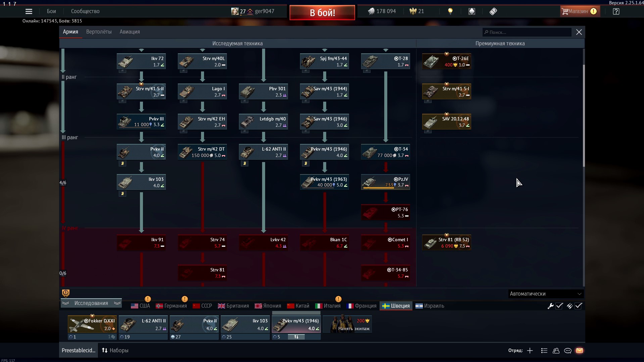This screenshot has width=644, height=362.
Task: Click the golden eagles balance 21
Action: coord(417,11)
